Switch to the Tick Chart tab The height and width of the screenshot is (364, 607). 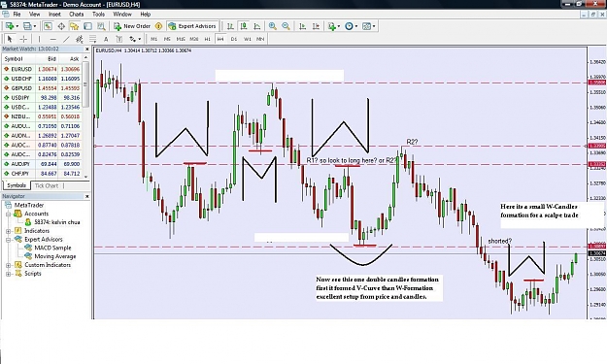(x=47, y=185)
